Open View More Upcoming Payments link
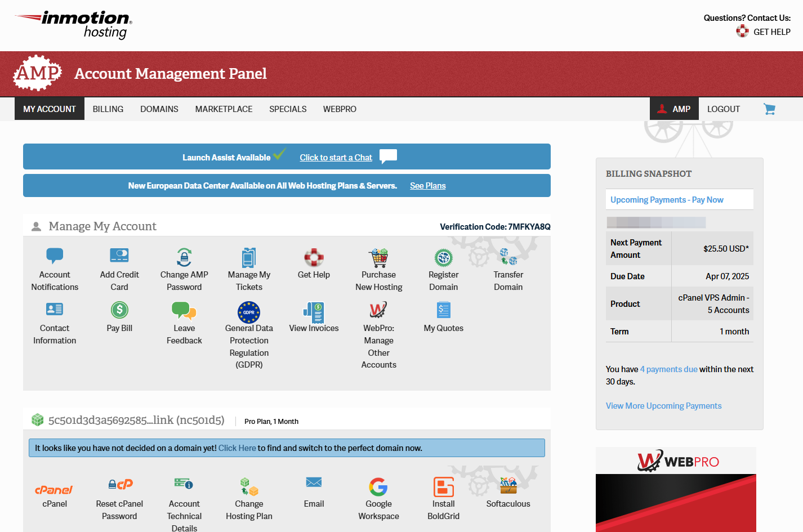The image size is (803, 532). (663, 406)
